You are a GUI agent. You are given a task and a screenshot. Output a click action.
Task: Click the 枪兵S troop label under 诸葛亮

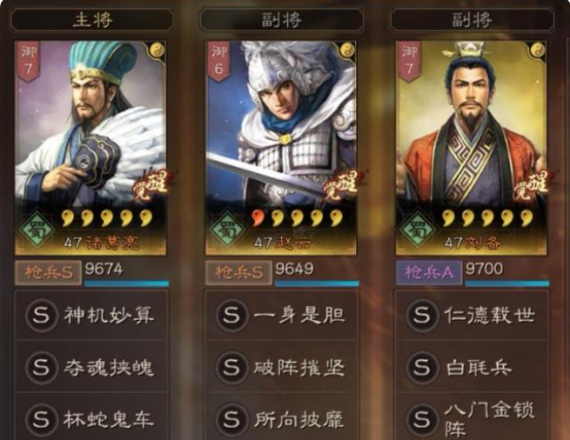(x=48, y=272)
